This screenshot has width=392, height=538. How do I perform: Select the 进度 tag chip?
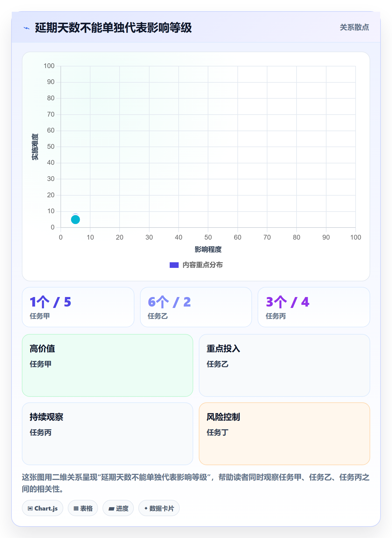tap(118, 508)
